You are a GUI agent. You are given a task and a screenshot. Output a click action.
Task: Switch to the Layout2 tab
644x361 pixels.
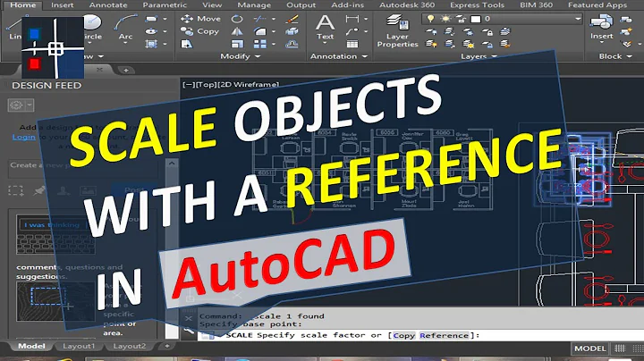click(130, 346)
